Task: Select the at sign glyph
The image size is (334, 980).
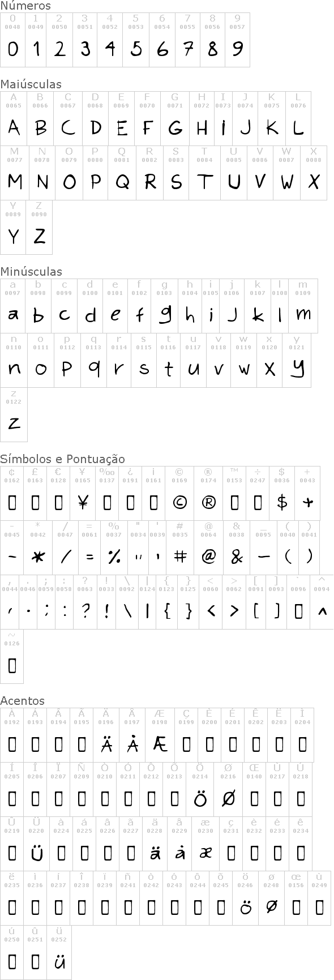Action: [208, 557]
